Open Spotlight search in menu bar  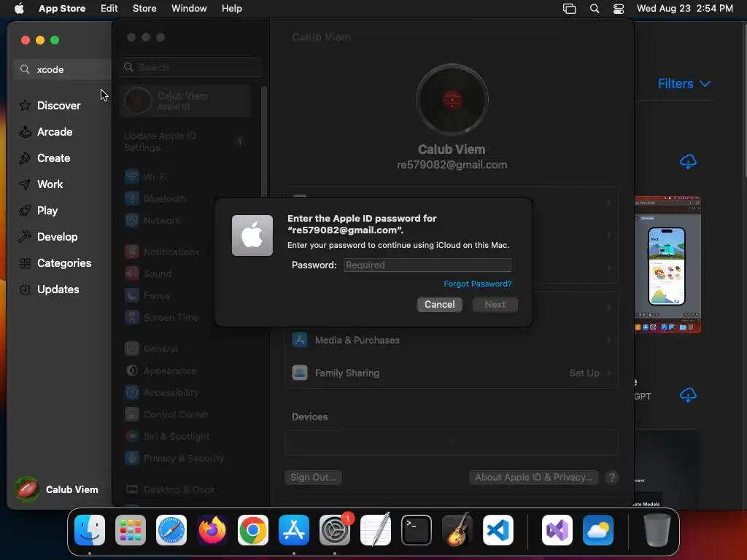pos(594,9)
